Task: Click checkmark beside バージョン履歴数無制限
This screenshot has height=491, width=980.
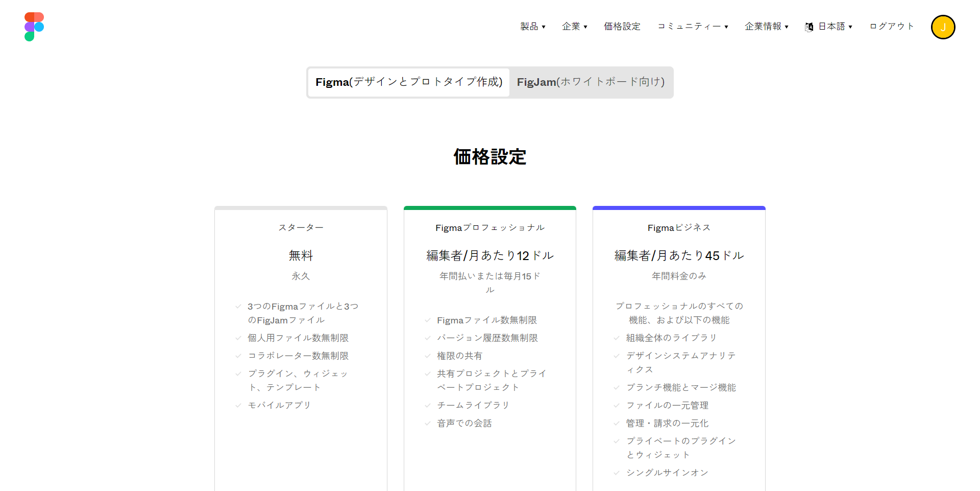Action: [428, 338]
